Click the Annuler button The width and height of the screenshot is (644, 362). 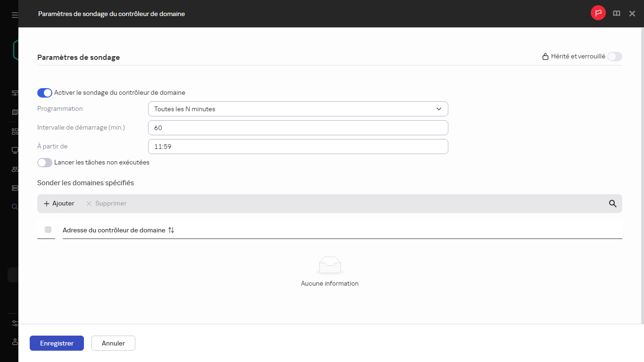tap(113, 343)
